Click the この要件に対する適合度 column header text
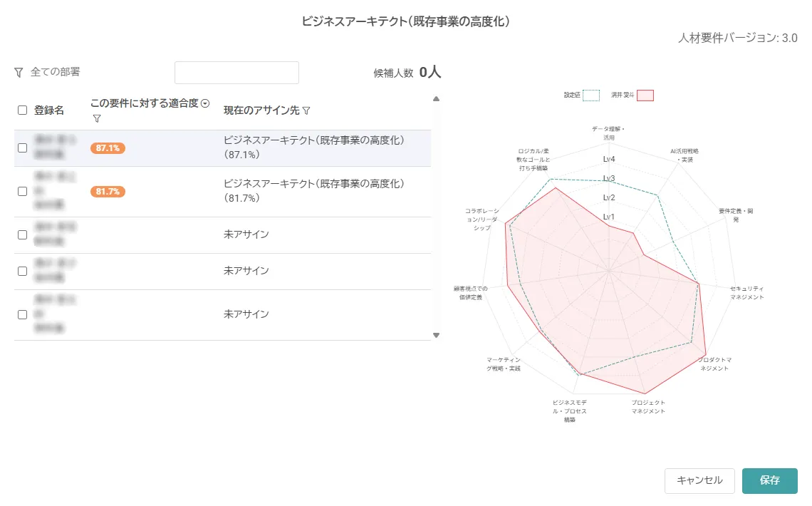Screen dimensions: 812x506 [144, 103]
